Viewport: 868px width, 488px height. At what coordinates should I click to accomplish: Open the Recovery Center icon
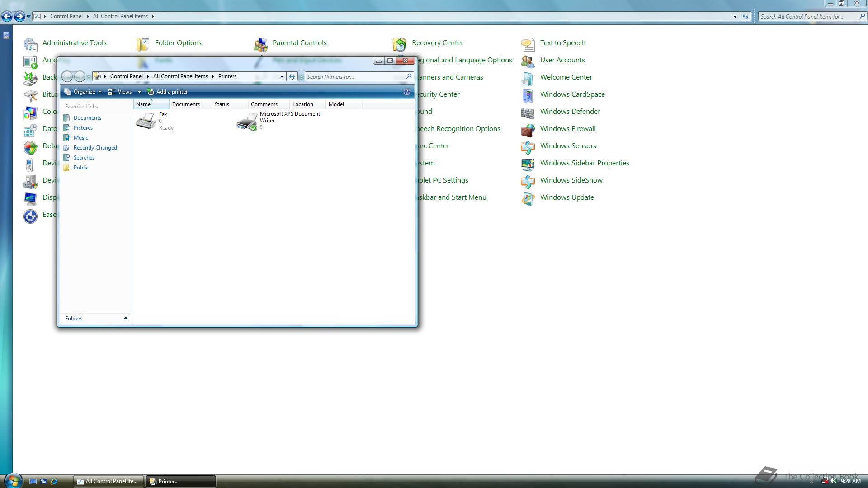tap(400, 44)
